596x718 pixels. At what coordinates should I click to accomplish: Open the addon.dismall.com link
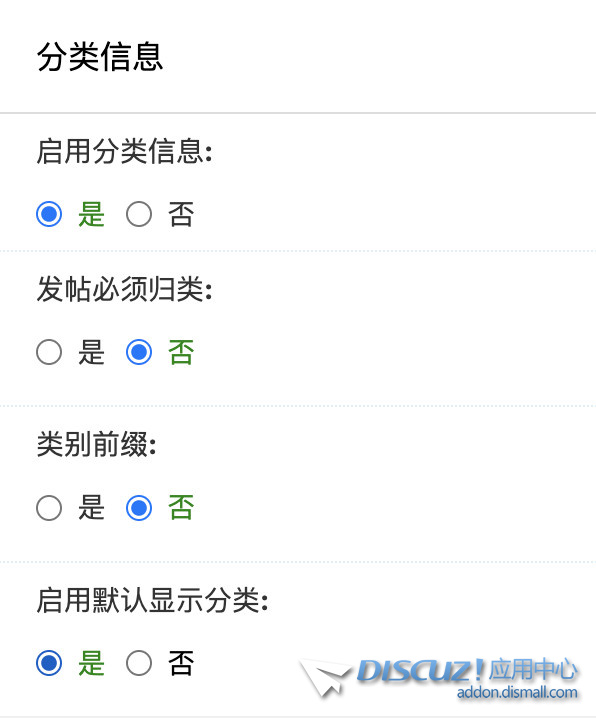coord(517,692)
